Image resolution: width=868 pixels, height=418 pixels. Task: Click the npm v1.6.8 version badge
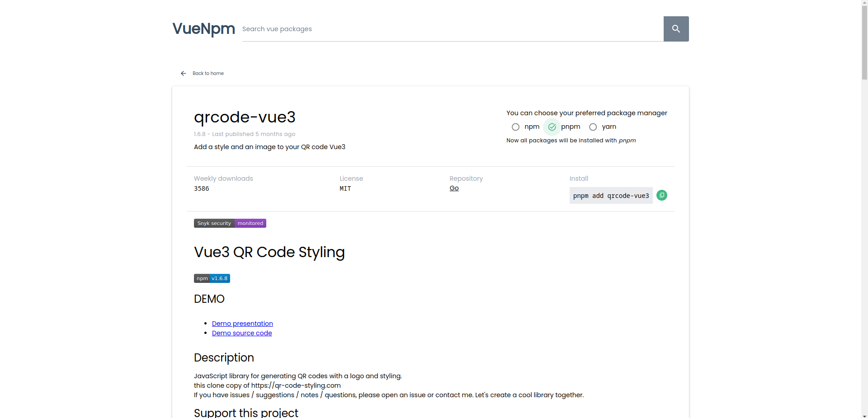click(x=212, y=278)
